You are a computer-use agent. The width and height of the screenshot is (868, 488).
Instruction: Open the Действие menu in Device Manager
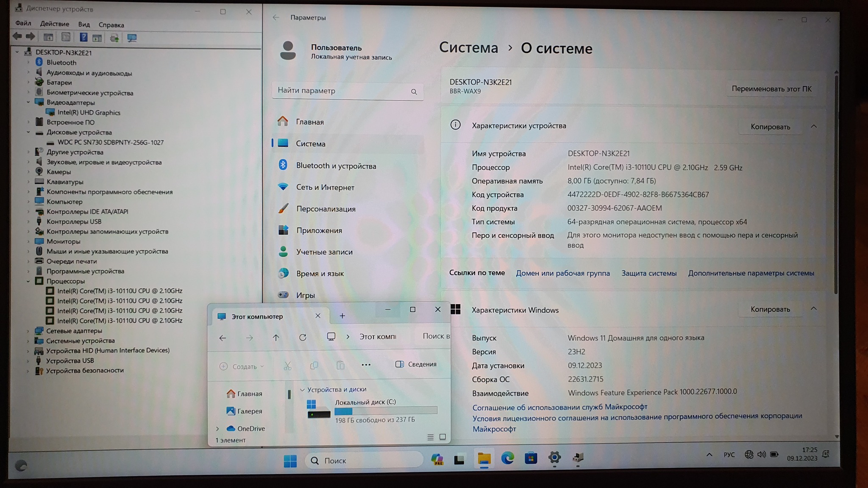click(54, 24)
